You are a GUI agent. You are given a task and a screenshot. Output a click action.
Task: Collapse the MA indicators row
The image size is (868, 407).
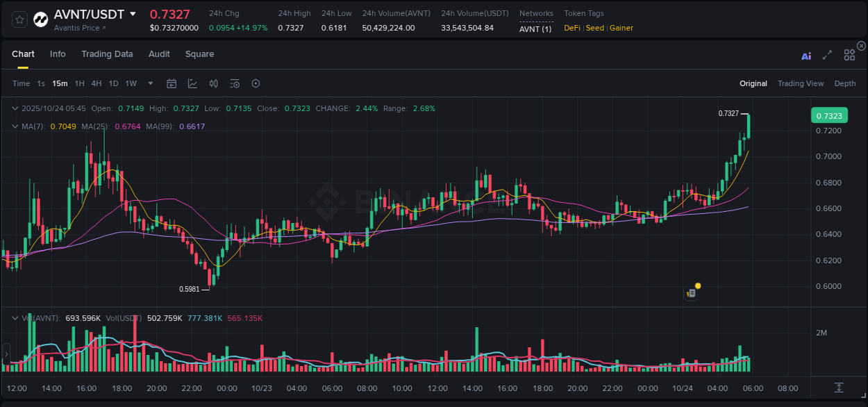15,126
